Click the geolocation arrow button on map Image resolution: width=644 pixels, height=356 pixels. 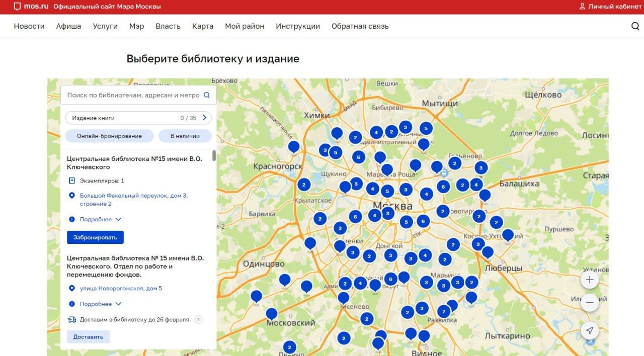pos(589,330)
